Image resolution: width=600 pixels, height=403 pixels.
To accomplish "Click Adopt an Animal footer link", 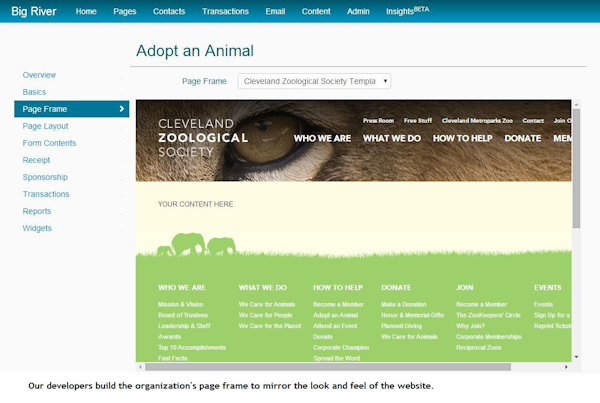I will point(336,315).
